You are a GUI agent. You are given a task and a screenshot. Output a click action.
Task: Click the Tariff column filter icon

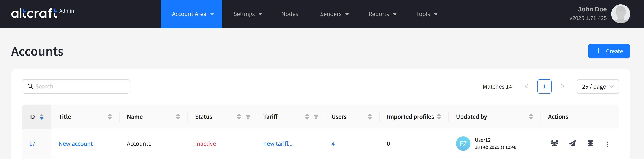[316, 117]
